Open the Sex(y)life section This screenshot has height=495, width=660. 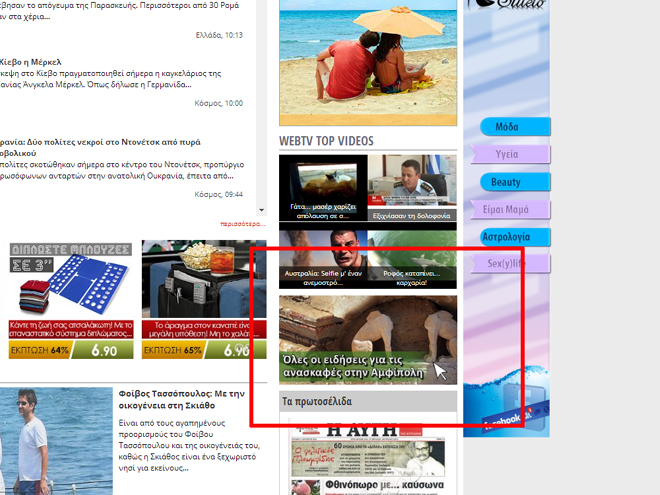coord(508,264)
